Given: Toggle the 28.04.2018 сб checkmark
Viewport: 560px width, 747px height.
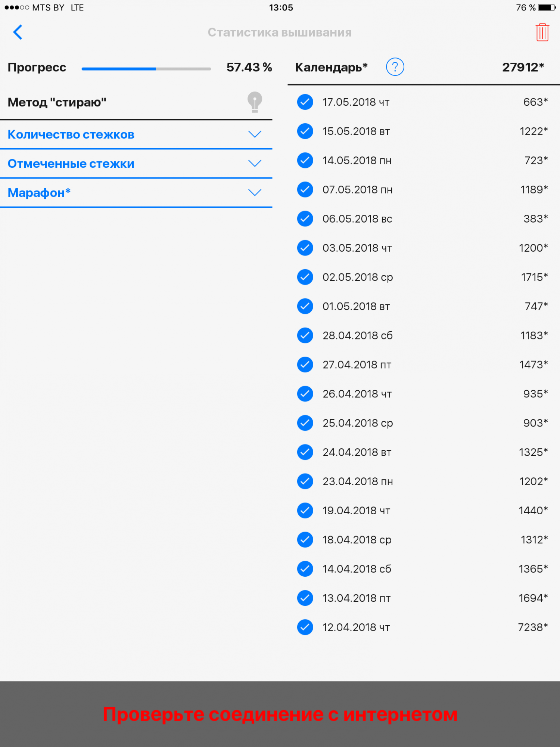Looking at the screenshot, I should (x=305, y=335).
